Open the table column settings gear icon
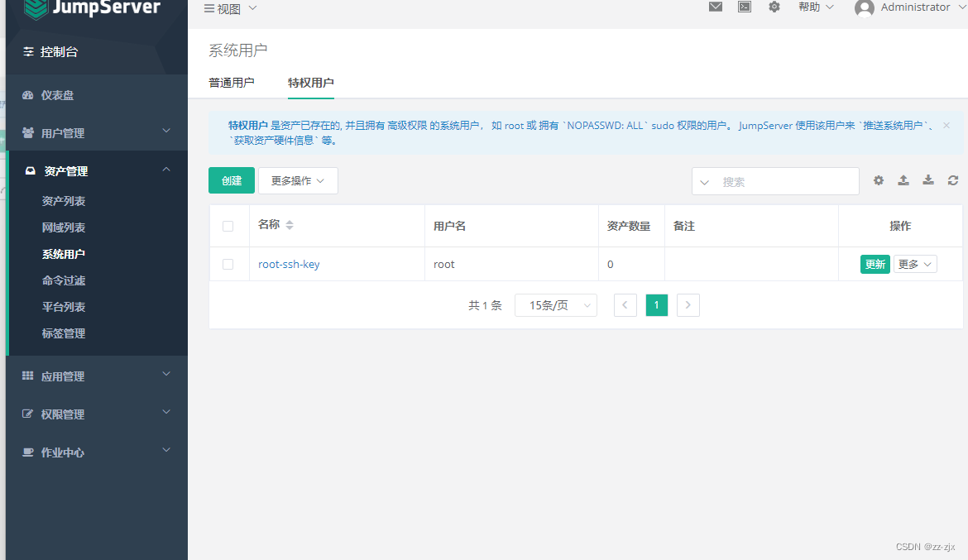Image resolution: width=968 pixels, height=560 pixels. (x=878, y=179)
